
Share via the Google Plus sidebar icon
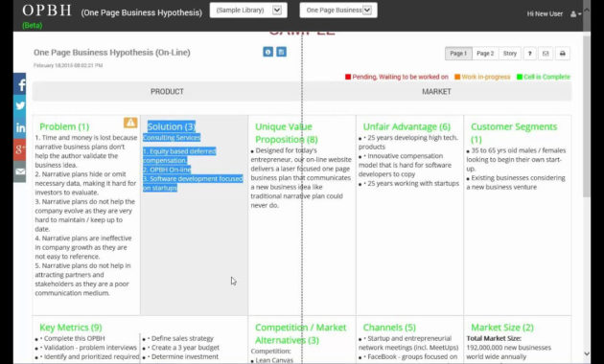point(19,149)
